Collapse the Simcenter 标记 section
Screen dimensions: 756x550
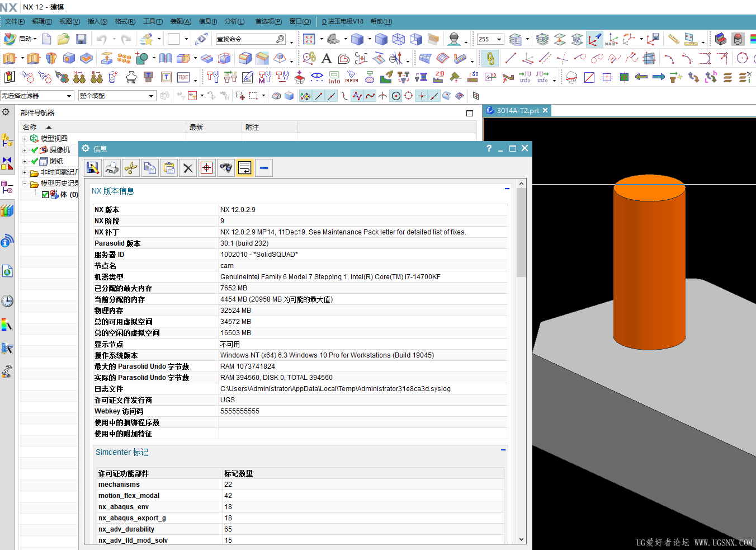(x=503, y=450)
